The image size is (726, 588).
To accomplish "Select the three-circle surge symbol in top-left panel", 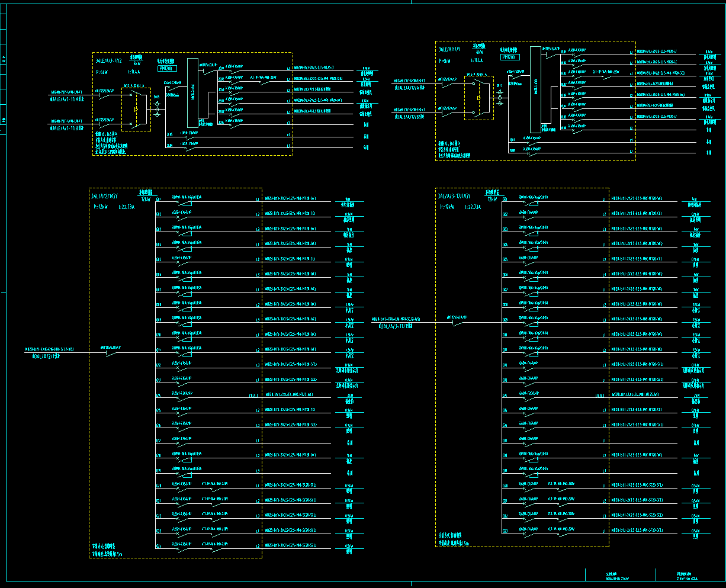I will pos(157,108).
